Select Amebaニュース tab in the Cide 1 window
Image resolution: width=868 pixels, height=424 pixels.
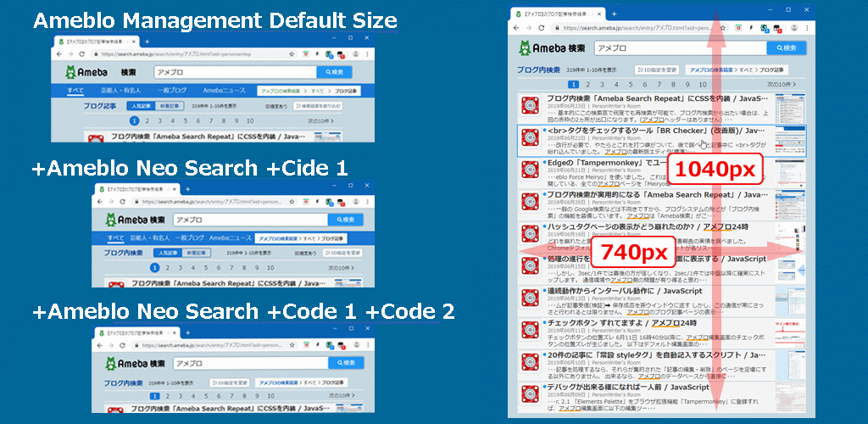click(231, 238)
